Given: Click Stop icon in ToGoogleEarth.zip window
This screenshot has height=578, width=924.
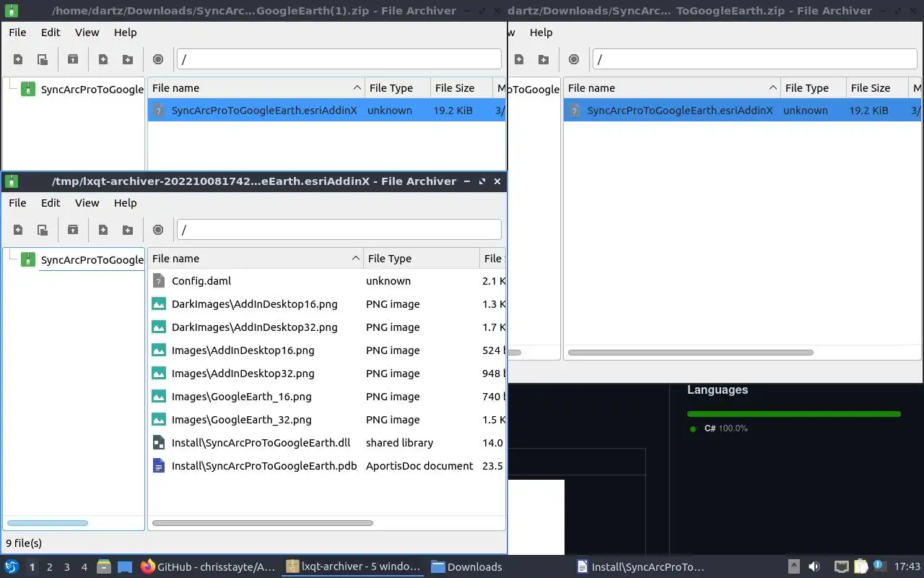Looking at the screenshot, I should [x=574, y=59].
